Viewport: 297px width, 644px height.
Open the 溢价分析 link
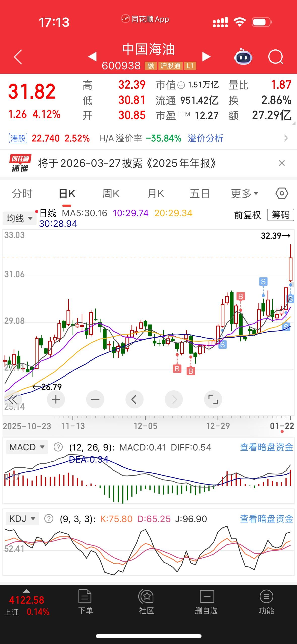(206, 138)
